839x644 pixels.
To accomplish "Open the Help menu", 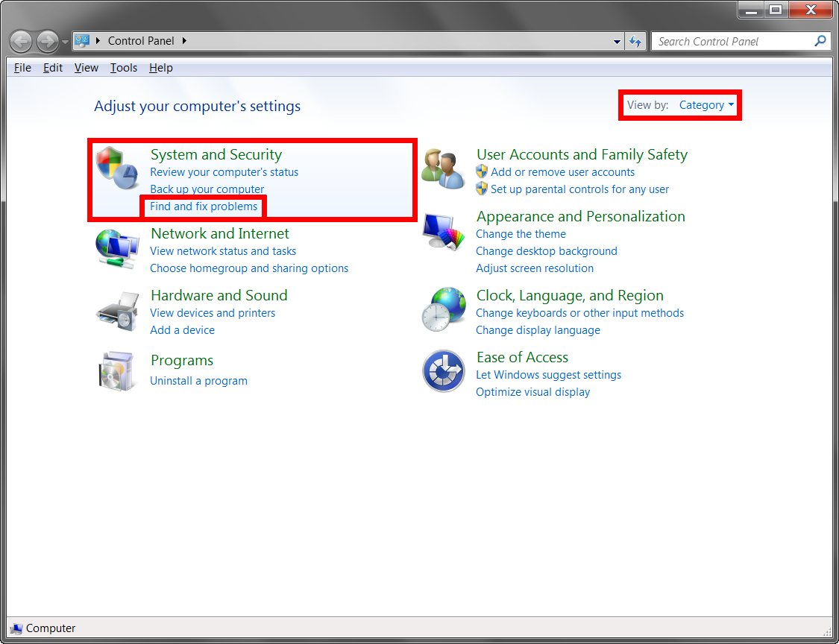I will 160,68.
